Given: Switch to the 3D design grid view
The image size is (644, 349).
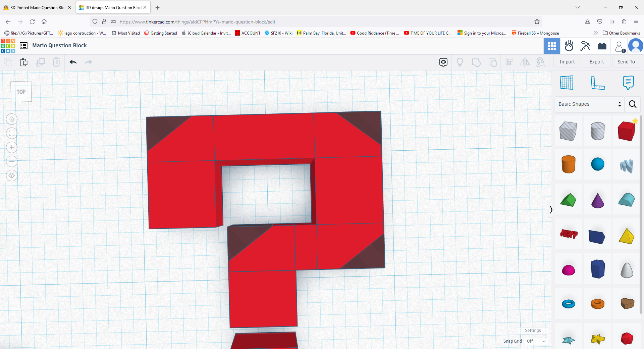Looking at the screenshot, I should 552,46.
